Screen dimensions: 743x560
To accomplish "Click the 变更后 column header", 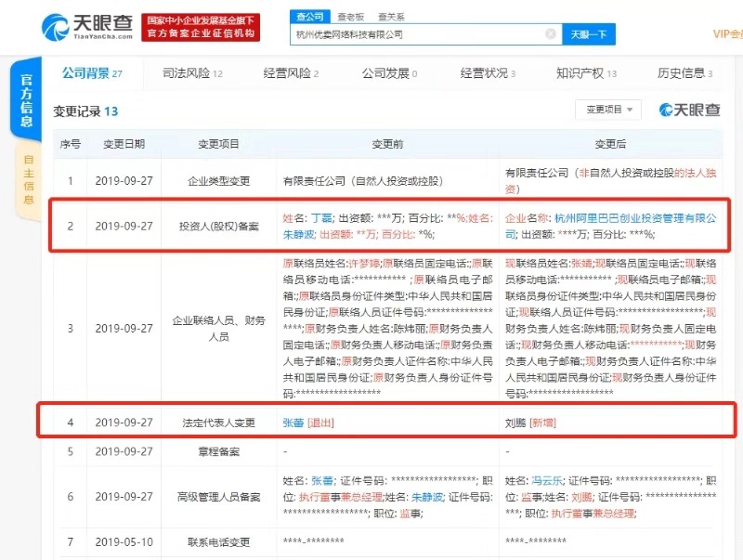I will (x=610, y=144).
